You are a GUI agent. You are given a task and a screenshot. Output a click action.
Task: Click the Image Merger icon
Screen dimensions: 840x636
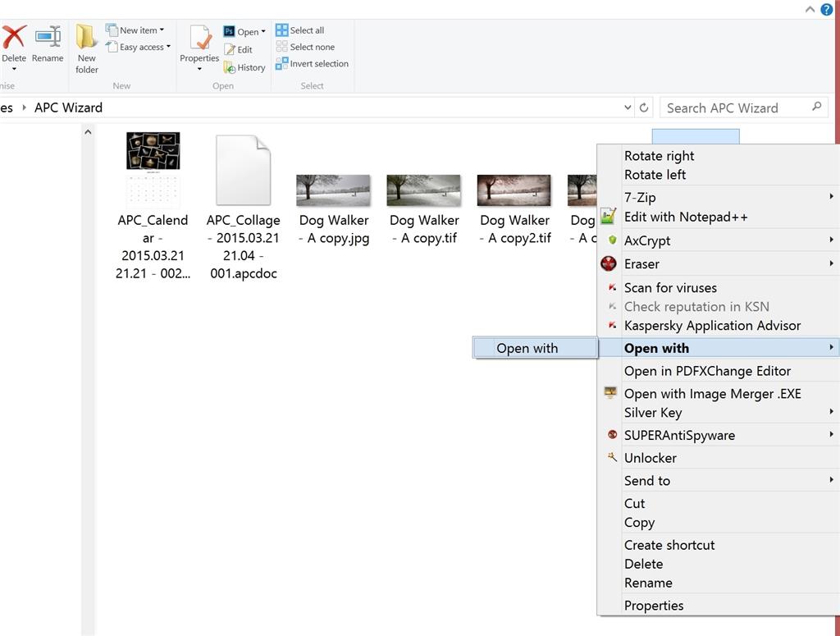click(x=610, y=393)
